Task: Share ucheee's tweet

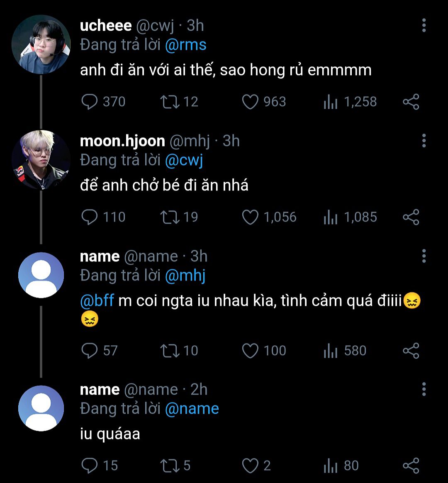Action: pos(411,102)
